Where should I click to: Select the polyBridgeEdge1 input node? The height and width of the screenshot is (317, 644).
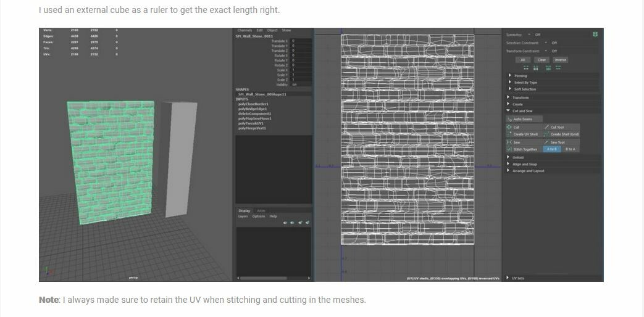[252, 109]
